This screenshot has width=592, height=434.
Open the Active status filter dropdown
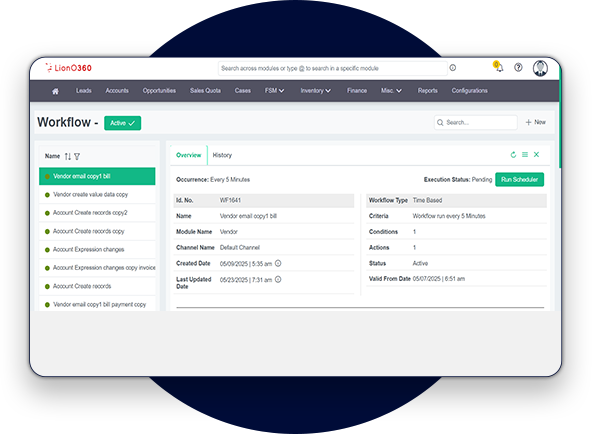point(123,123)
